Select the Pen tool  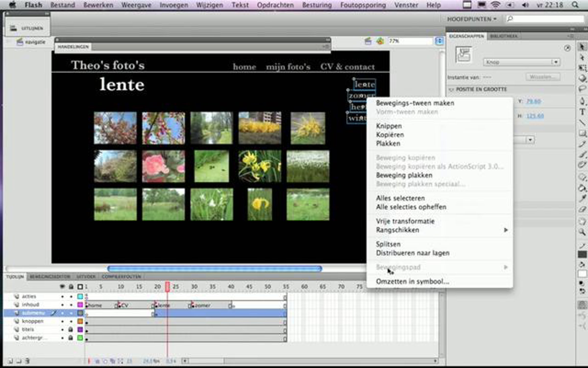pos(582,101)
